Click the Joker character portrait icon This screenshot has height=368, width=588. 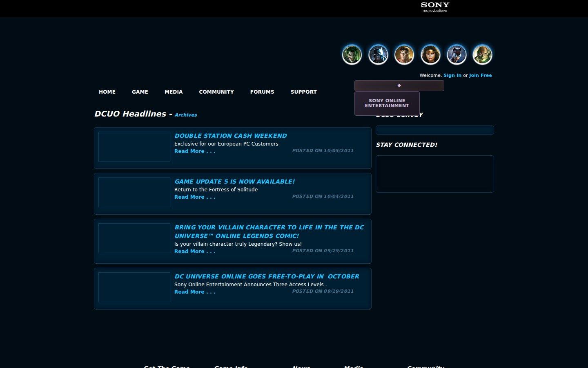pyautogui.click(x=352, y=55)
